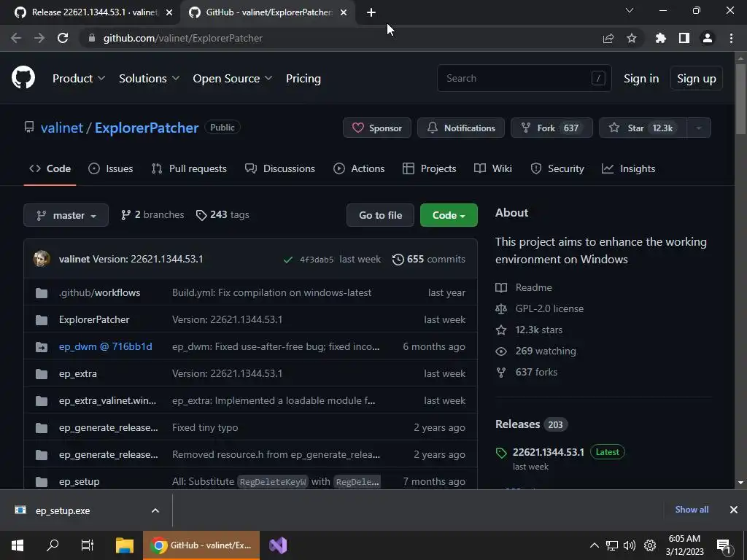Open the .github/workflows folder
This screenshot has height=560, width=747.
pos(99,292)
